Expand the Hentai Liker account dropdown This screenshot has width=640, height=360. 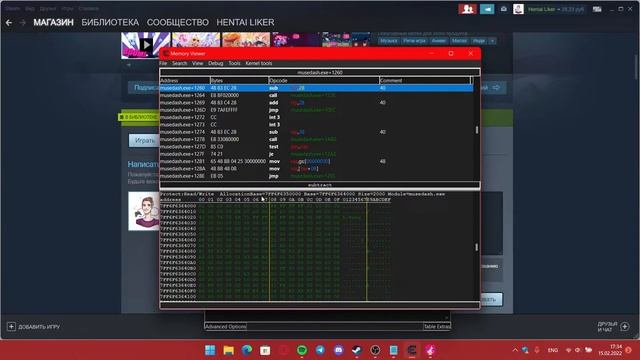click(556, 9)
